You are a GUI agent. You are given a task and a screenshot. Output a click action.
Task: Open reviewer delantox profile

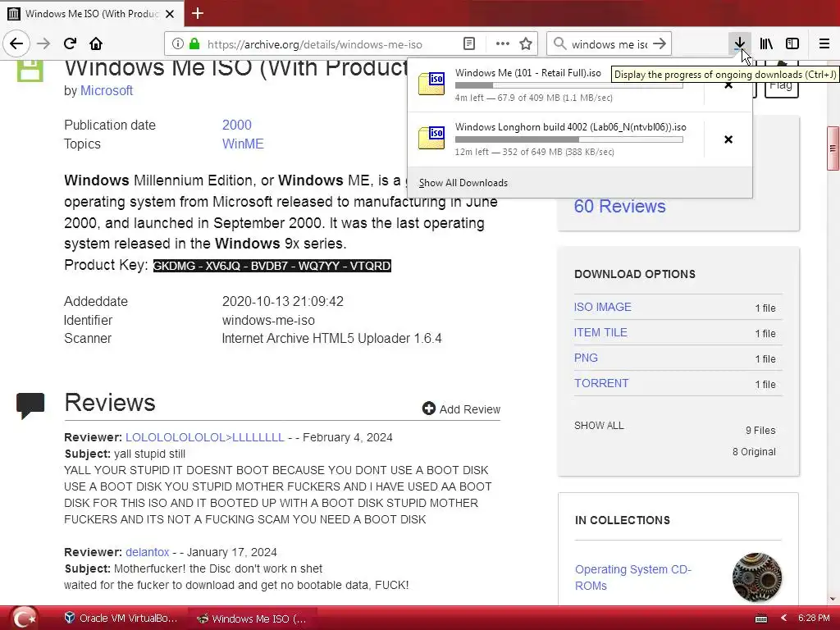point(148,552)
